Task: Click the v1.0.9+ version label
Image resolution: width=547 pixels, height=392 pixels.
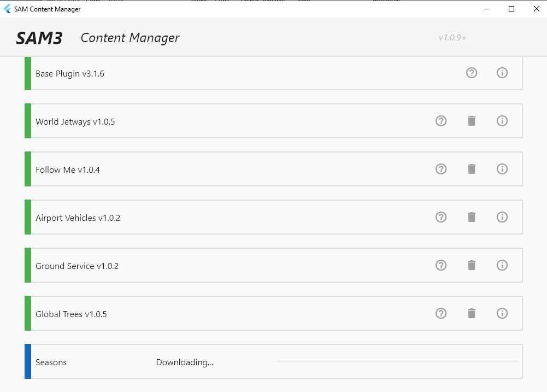Action: tap(452, 38)
